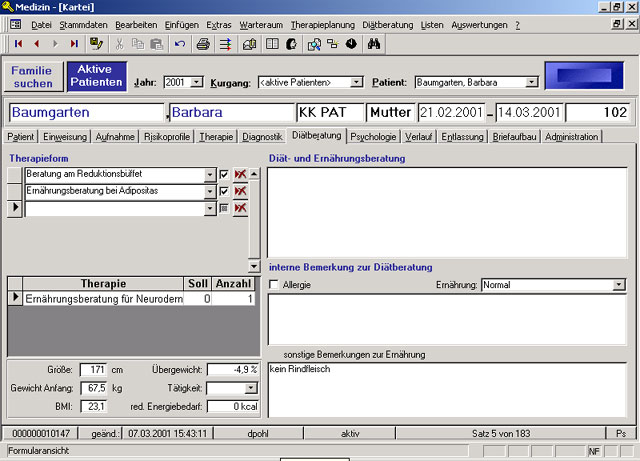Click the BMI field showing 23,1
The image size is (640, 461).
93,406
